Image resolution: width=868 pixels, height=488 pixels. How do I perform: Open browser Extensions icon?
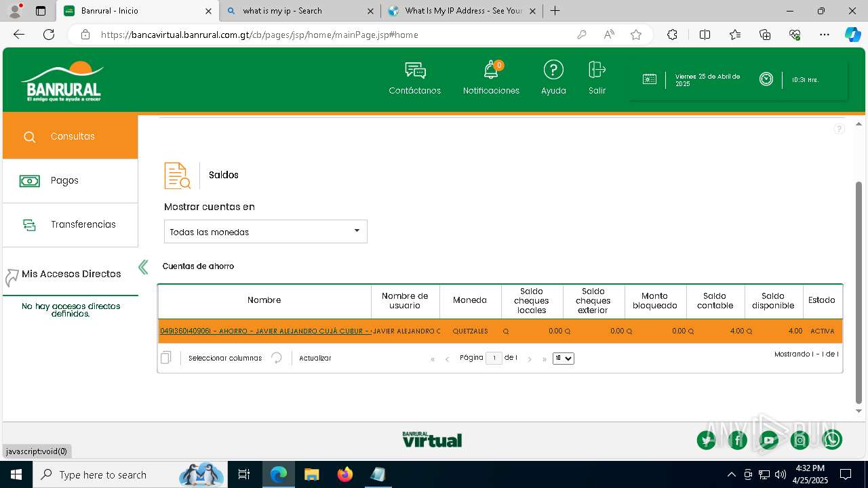pyautogui.click(x=672, y=35)
